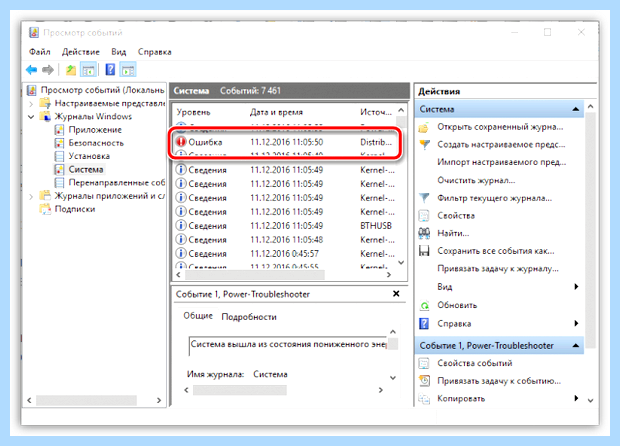Collapse the Журналы Windows node
Screen dimensions: 620x446
31,117
